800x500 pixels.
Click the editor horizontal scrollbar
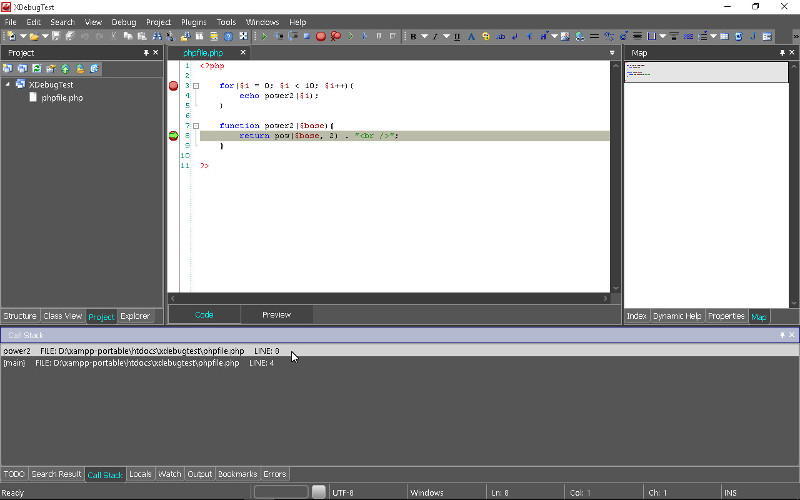pos(389,298)
